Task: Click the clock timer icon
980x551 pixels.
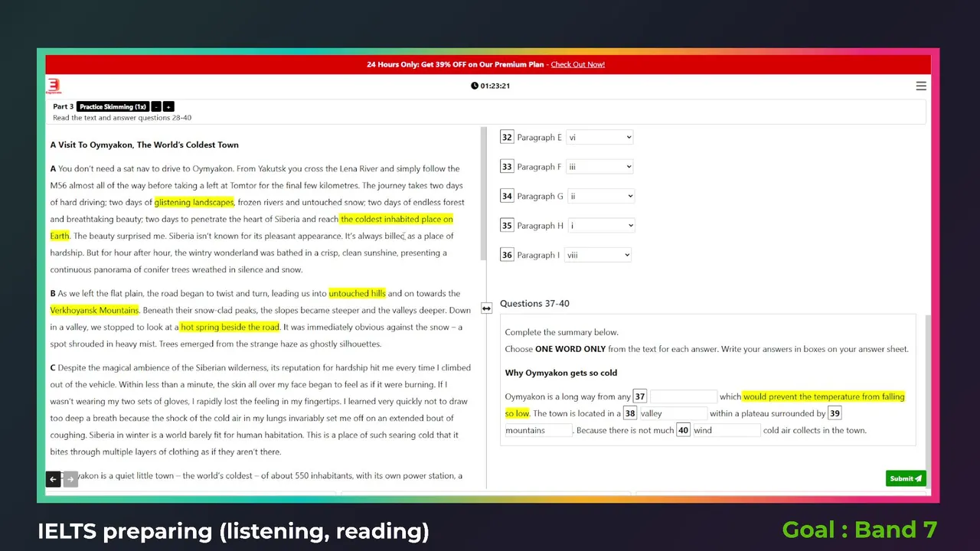Action: tap(475, 86)
